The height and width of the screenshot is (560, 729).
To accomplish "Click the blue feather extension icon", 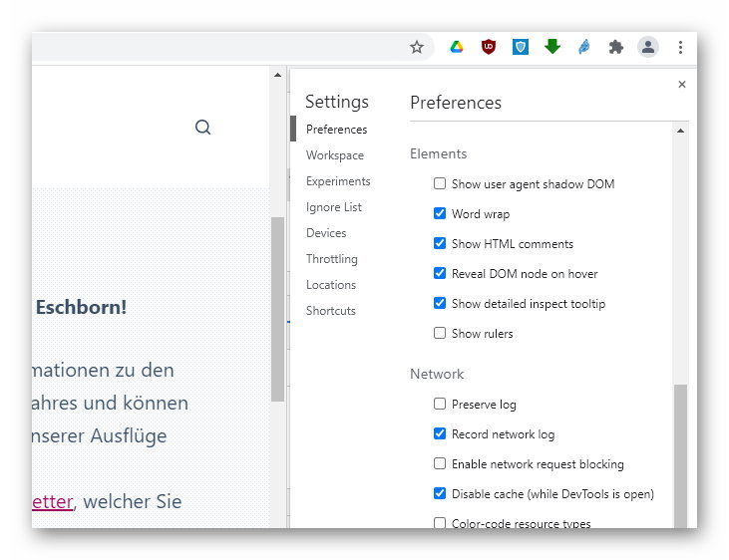I will pos(584,47).
